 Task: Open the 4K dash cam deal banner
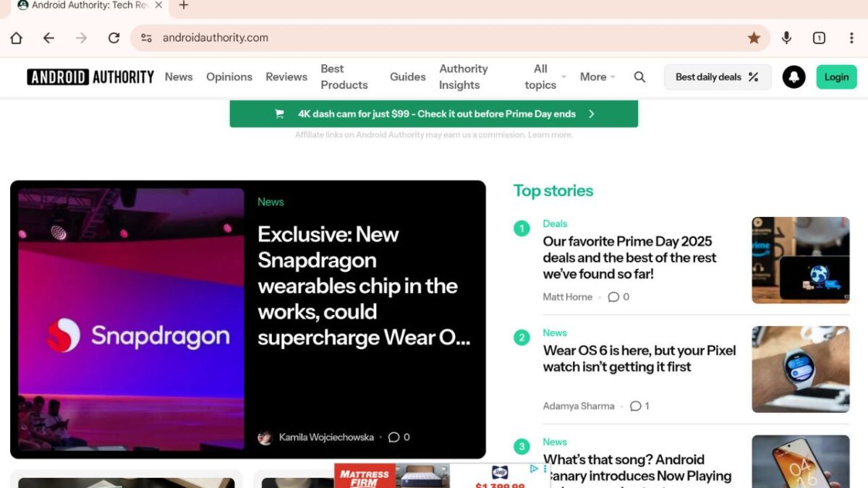[x=433, y=114]
